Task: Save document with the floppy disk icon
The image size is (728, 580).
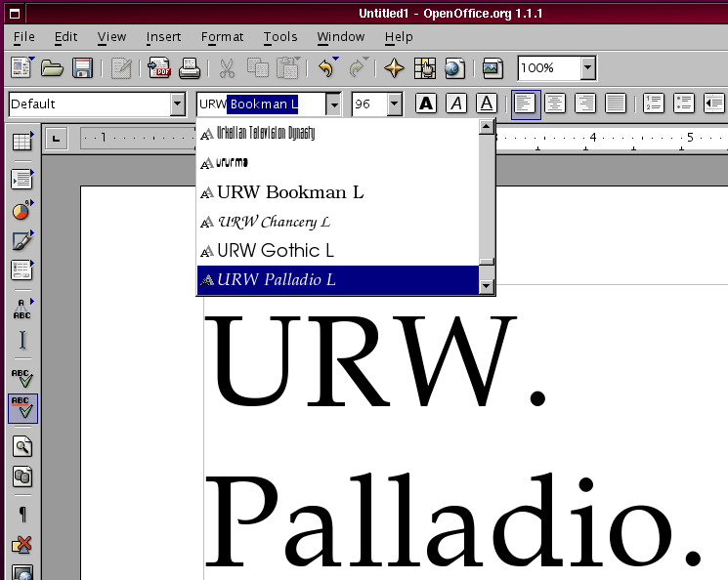Action: tap(82, 67)
